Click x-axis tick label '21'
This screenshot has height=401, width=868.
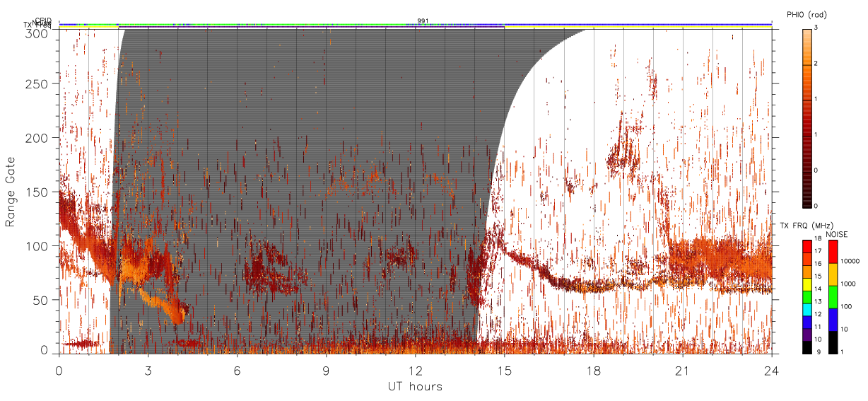pyautogui.click(x=683, y=371)
